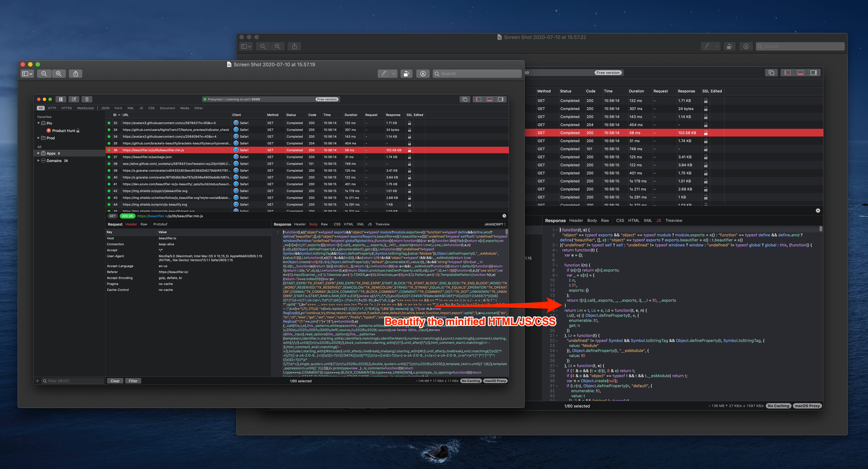This screenshot has width=868, height=469.
Task: Zoom in on the background 15.57.22 window
Action: [277, 47]
